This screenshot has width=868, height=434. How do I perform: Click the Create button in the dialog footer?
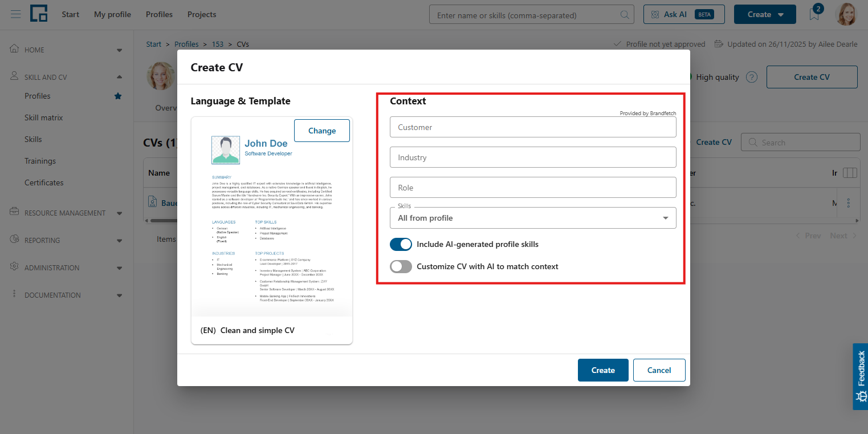603,370
